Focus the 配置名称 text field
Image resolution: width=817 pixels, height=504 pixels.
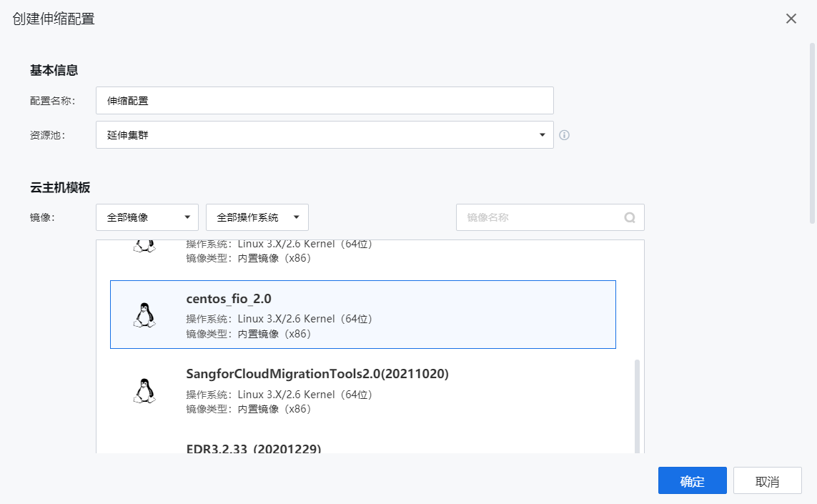click(x=325, y=101)
